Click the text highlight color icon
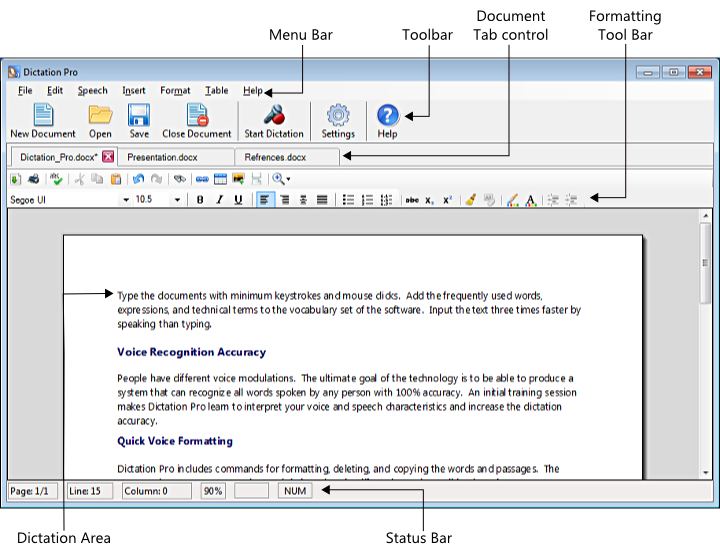Viewport: 720px width, 550px height. (x=512, y=200)
